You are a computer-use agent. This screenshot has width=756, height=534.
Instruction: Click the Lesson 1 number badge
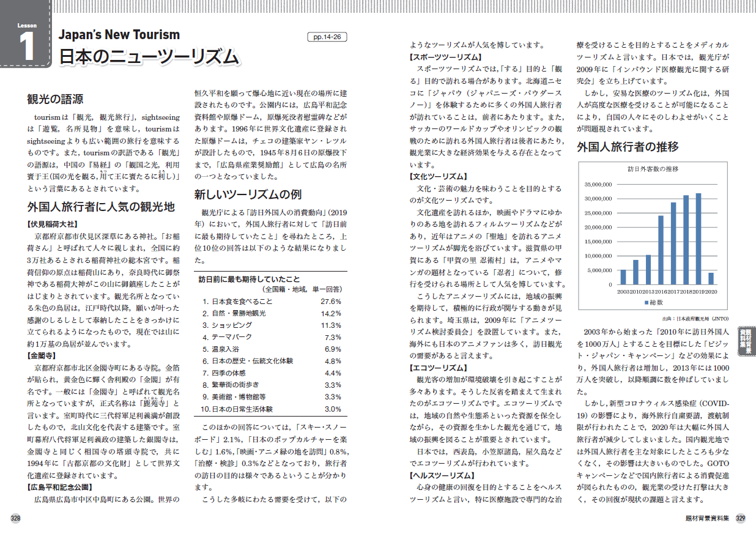pyautogui.click(x=25, y=42)
